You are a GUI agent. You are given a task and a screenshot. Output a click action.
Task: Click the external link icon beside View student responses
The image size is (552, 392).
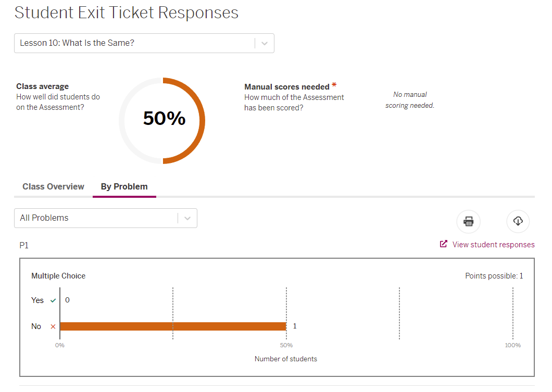(x=444, y=244)
